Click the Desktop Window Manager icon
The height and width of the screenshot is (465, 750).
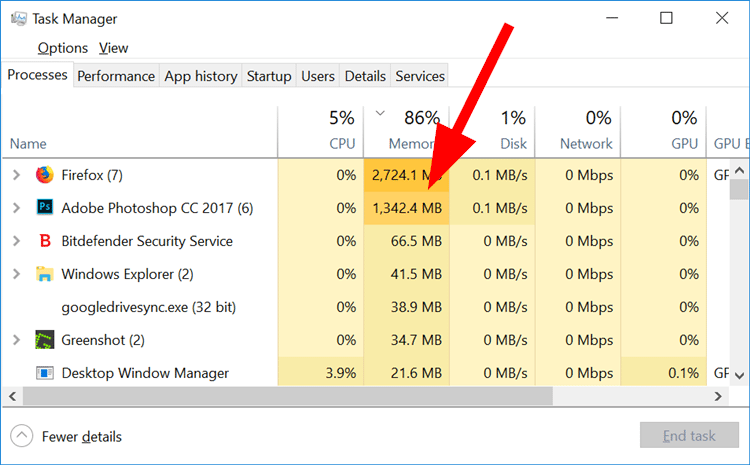(x=45, y=373)
